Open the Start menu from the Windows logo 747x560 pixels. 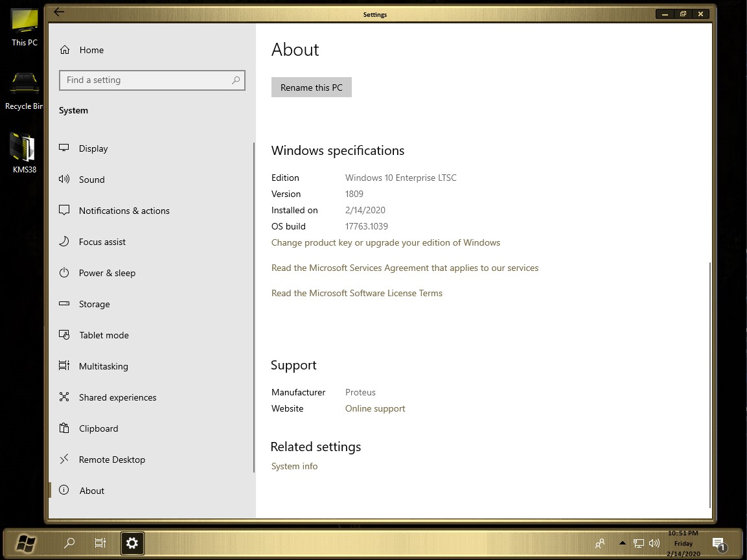[x=25, y=543]
